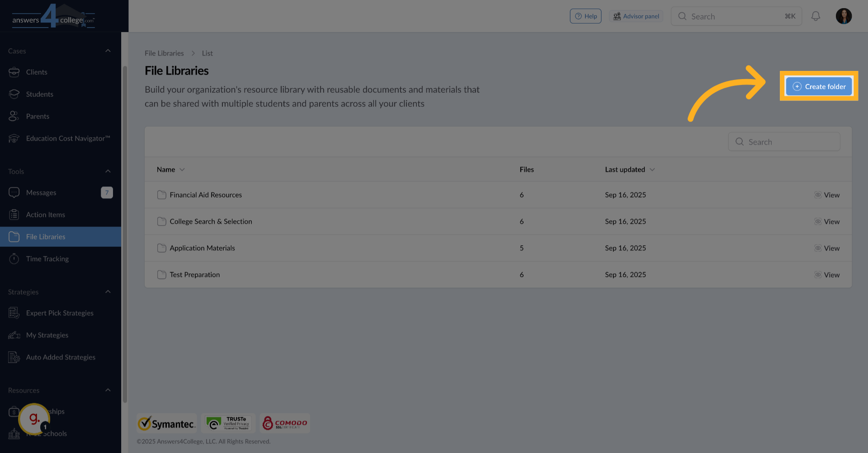Collapse the Strategies section
This screenshot has width=868, height=453.
tap(108, 292)
